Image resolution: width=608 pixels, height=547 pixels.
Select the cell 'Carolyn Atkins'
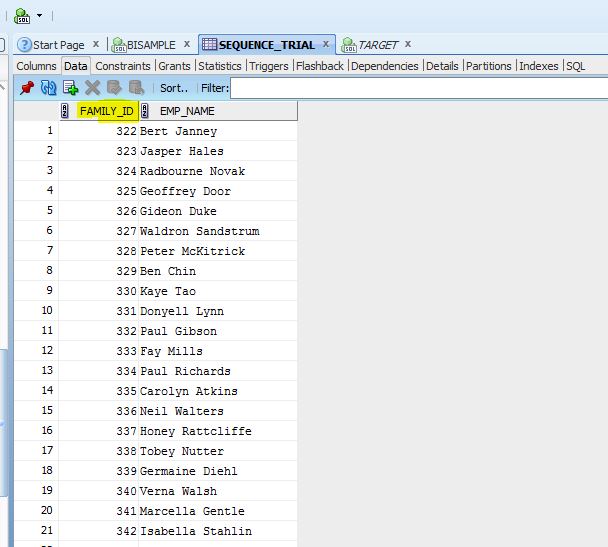[x=218, y=391]
